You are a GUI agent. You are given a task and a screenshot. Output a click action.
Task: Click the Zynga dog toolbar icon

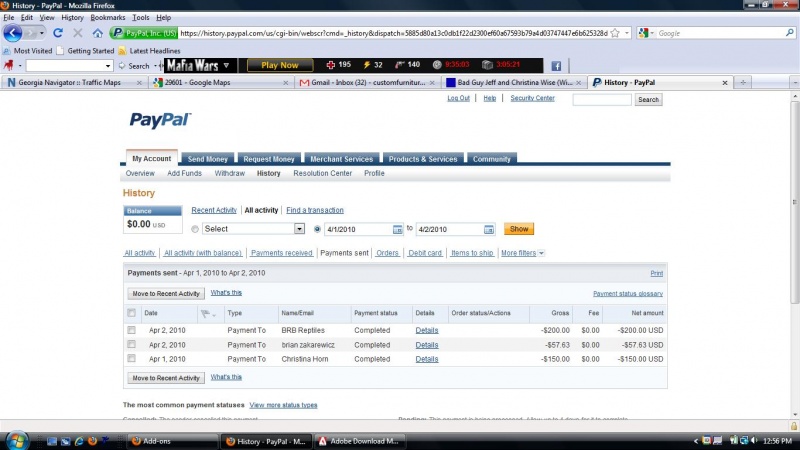point(9,65)
